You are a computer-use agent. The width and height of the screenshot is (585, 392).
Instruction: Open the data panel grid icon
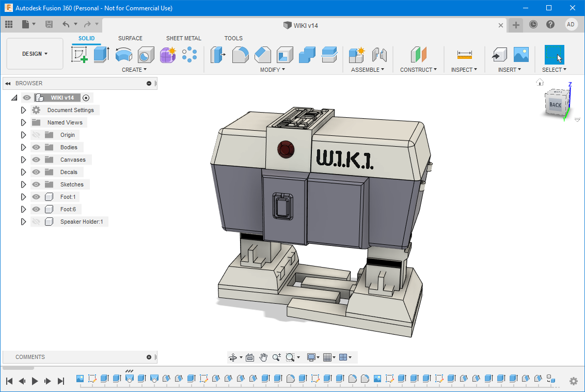click(9, 25)
